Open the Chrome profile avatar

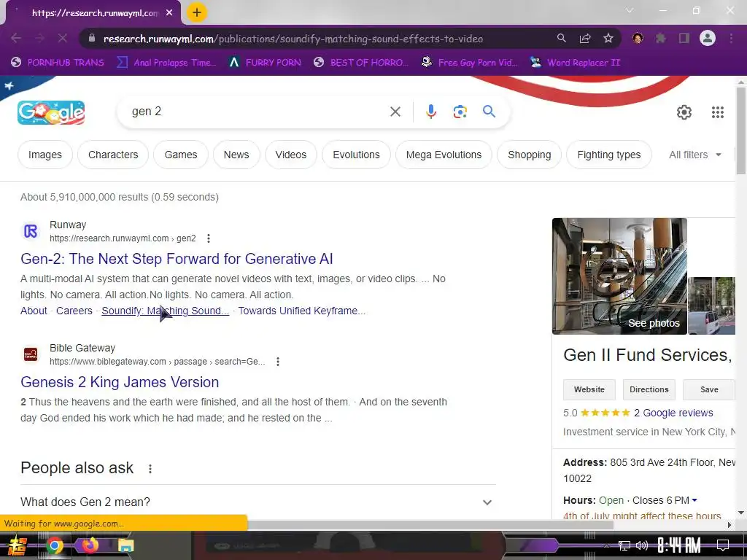(708, 38)
